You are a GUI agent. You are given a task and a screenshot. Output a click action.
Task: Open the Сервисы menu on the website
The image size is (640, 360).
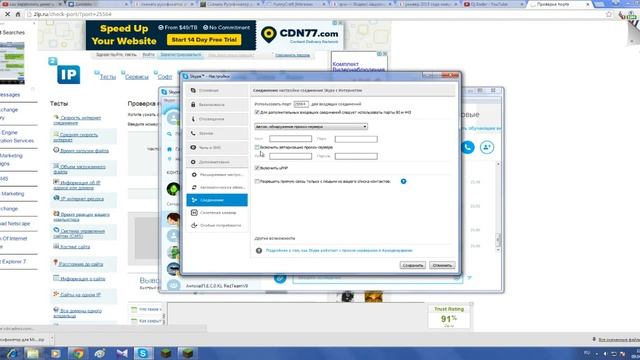click(136, 77)
